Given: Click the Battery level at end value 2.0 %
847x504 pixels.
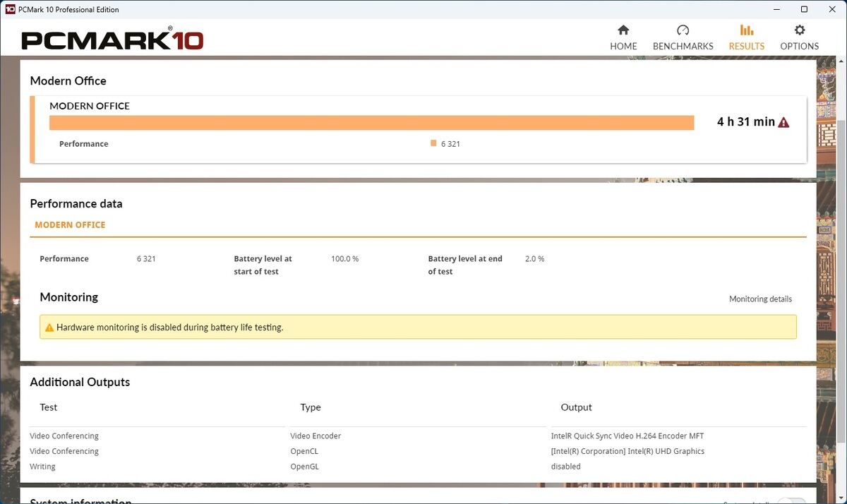Looking at the screenshot, I should 534,259.
